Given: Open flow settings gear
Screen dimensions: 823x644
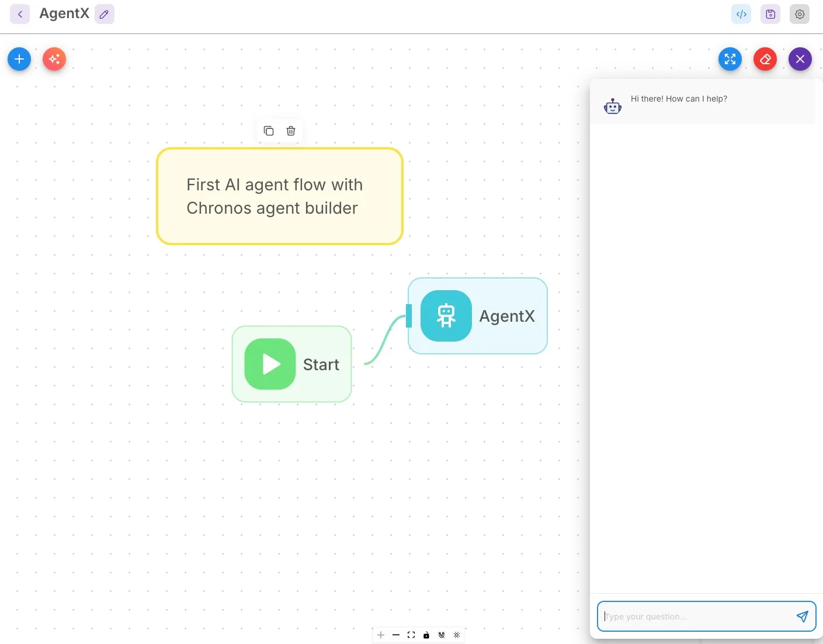Looking at the screenshot, I should 800,14.
